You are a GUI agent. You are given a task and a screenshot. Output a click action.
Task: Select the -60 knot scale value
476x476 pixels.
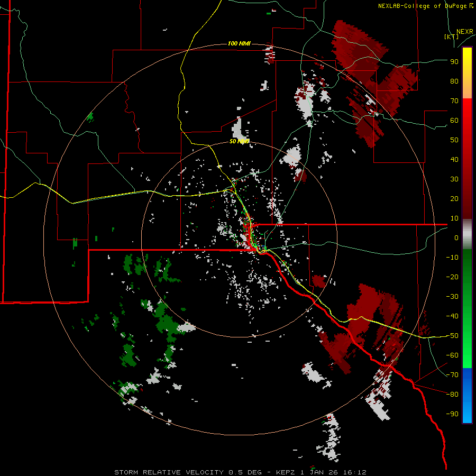452,355
